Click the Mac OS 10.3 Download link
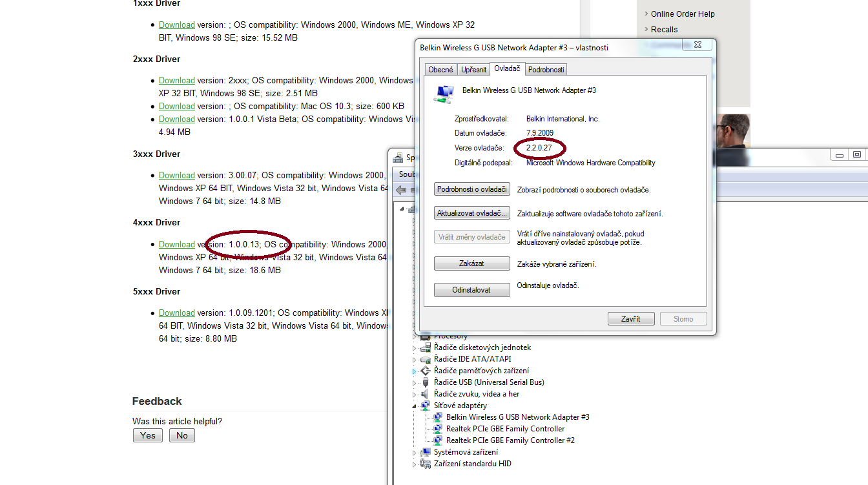Viewport: 868px width, 485px height. (177, 106)
